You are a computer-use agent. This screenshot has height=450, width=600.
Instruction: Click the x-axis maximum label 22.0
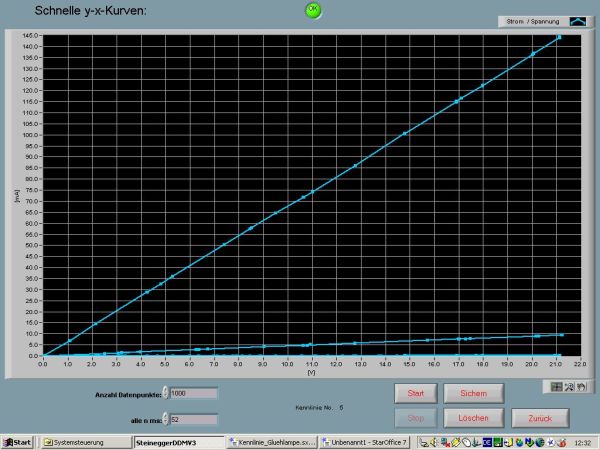(x=580, y=364)
